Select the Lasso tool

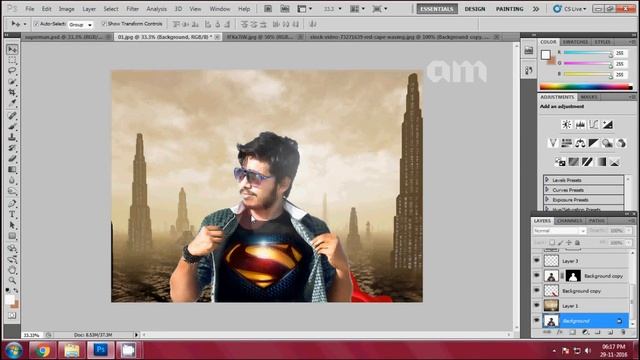click(x=12, y=71)
